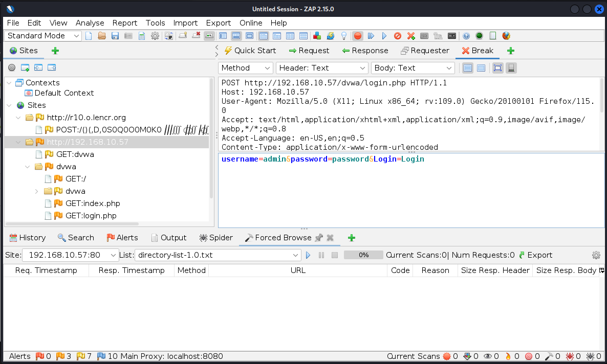Open the Firefox browser launch icon

506,36
